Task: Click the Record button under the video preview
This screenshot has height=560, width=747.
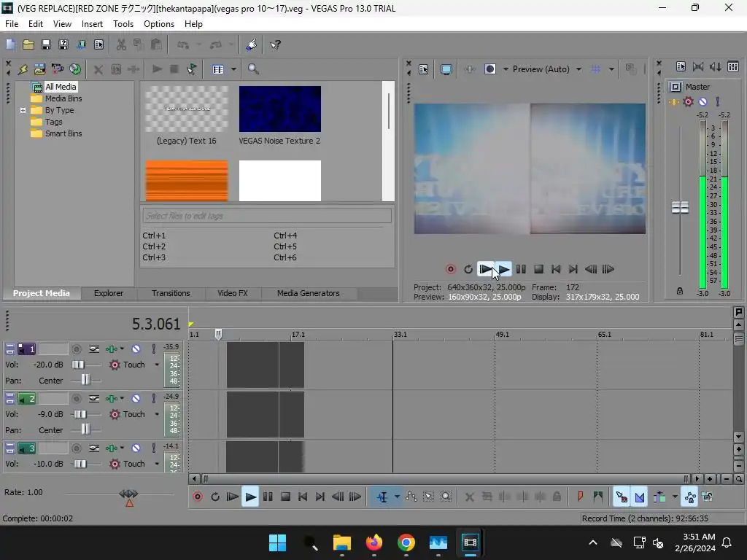Action: click(x=451, y=269)
